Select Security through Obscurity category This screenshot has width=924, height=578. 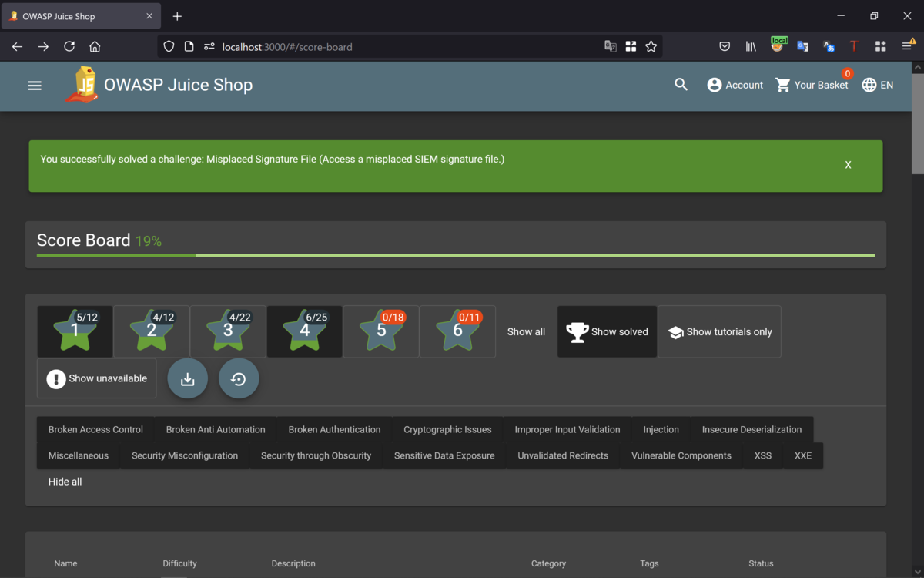316,455
